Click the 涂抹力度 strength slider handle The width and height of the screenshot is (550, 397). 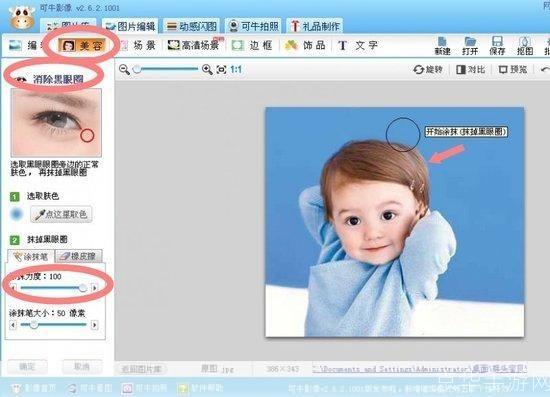click(x=82, y=288)
